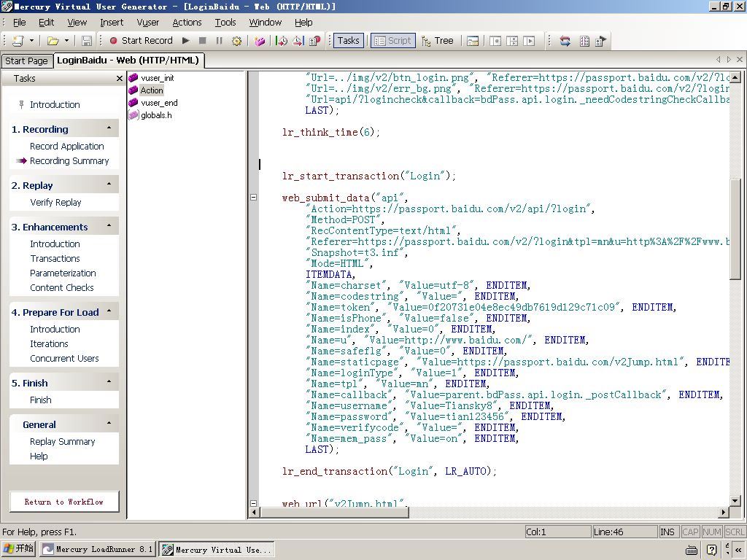Open the Concurrent Users task link

[x=64, y=359]
